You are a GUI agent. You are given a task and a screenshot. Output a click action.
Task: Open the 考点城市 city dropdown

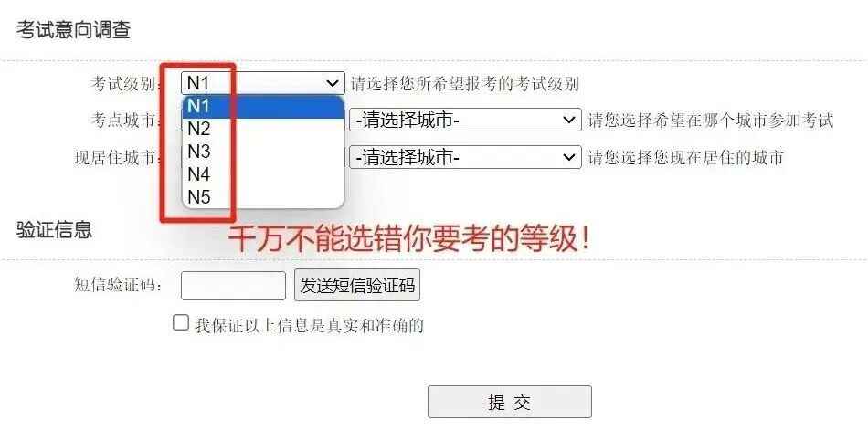(465, 120)
